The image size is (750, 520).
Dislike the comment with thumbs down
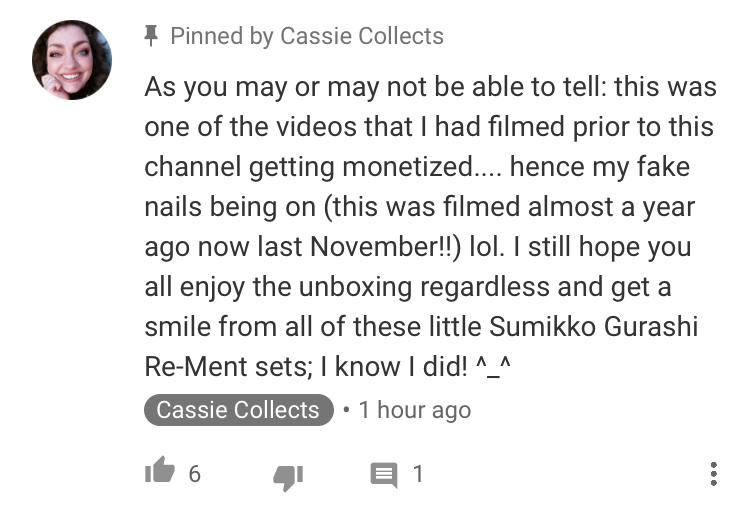click(x=287, y=474)
